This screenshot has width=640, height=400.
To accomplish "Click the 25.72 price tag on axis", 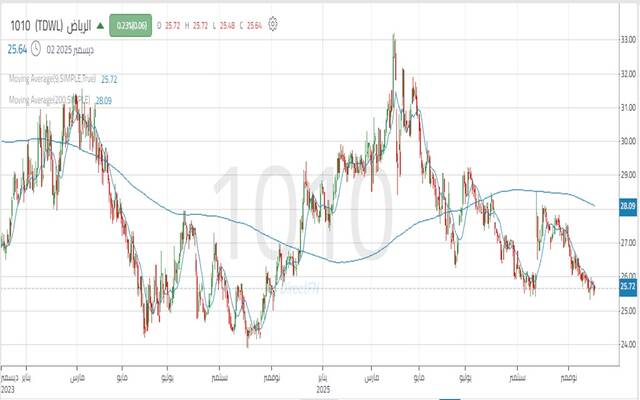I will pos(628,287).
